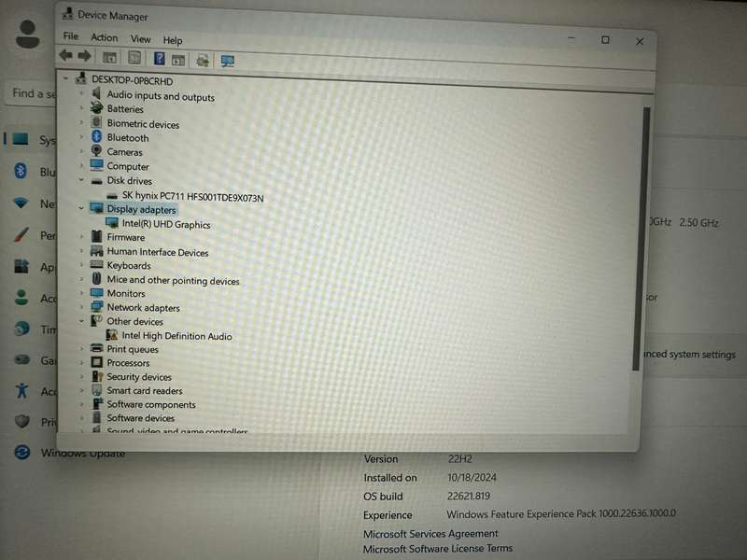Open Properties from the Device Manager toolbar
Screen dimensions: 747x560
pos(134,58)
